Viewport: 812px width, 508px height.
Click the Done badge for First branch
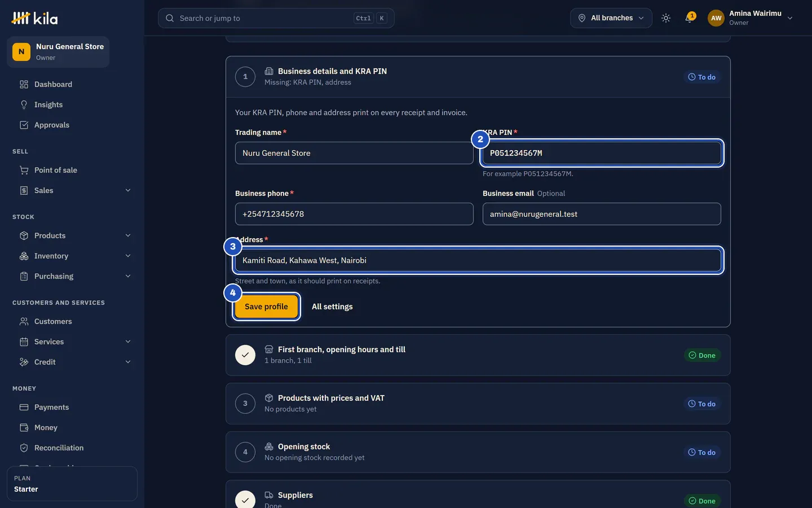coord(702,355)
